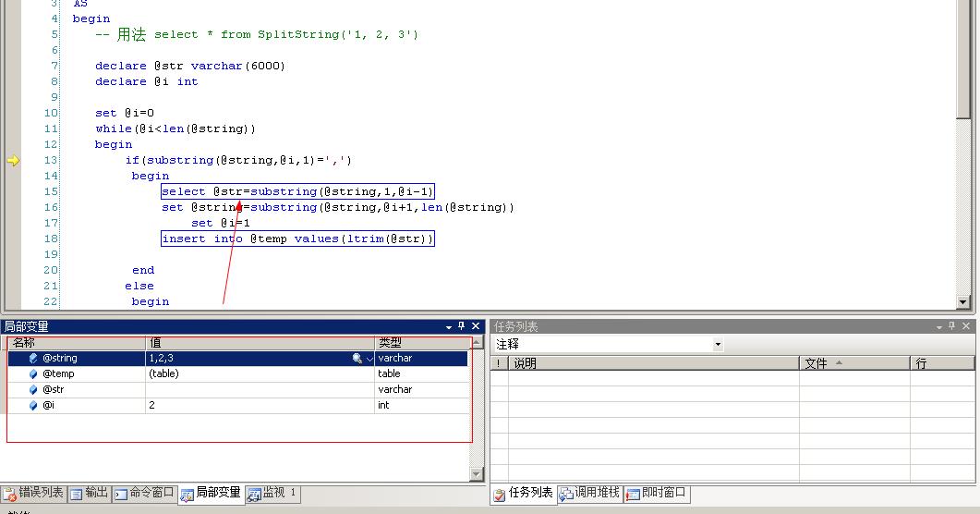Sort task list by 说明 column header
Screen dimensions: 980x514
pyautogui.click(x=654, y=363)
